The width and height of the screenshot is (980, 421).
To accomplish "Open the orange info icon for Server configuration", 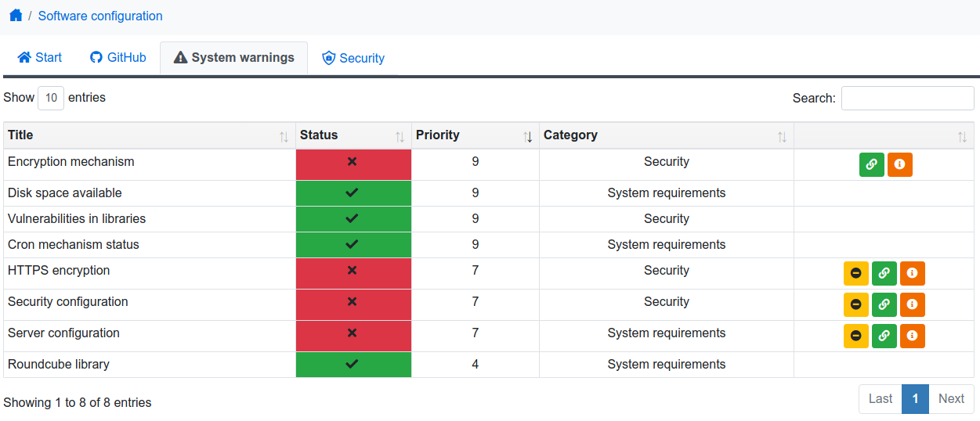I will pos(913,336).
